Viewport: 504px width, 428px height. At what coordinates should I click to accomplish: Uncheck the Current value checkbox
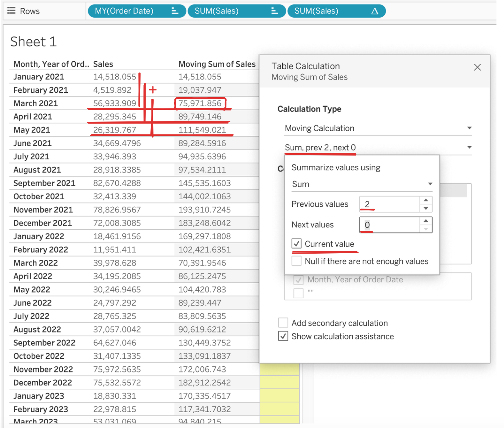(x=297, y=244)
